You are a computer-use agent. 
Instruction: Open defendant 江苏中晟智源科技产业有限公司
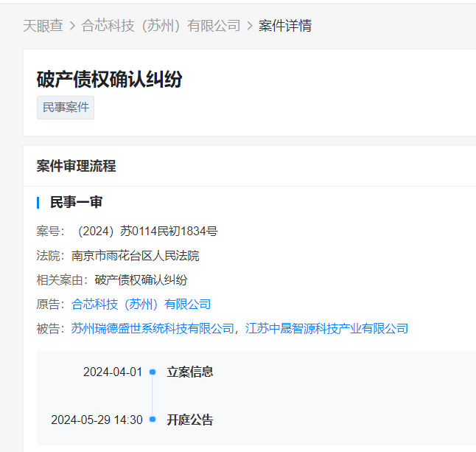[326, 328]
